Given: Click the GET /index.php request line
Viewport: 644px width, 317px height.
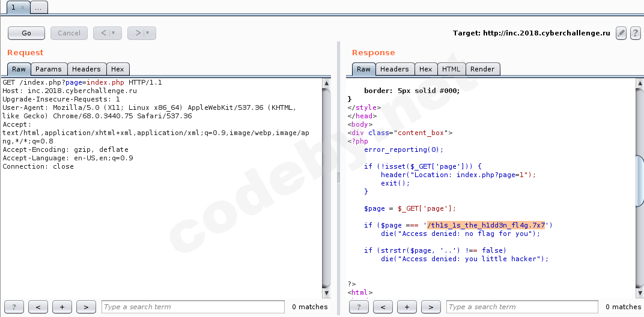Looking at the screenshot, I should [82, 82].
